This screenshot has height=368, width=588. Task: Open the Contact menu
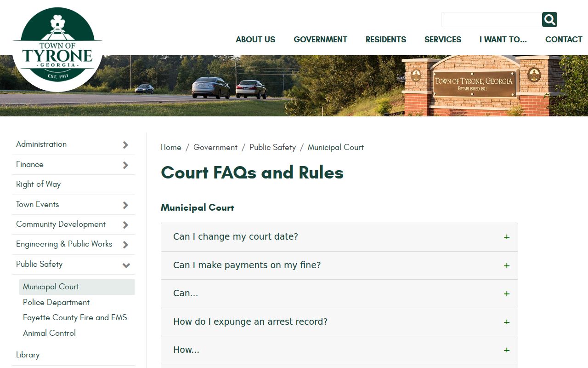(x=564, y=40)
